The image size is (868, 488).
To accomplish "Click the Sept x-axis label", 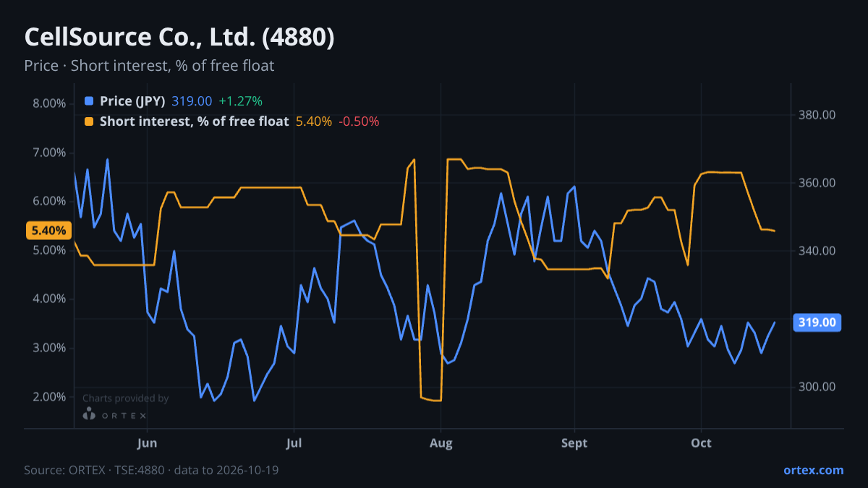I will click(x=574, y=442).
